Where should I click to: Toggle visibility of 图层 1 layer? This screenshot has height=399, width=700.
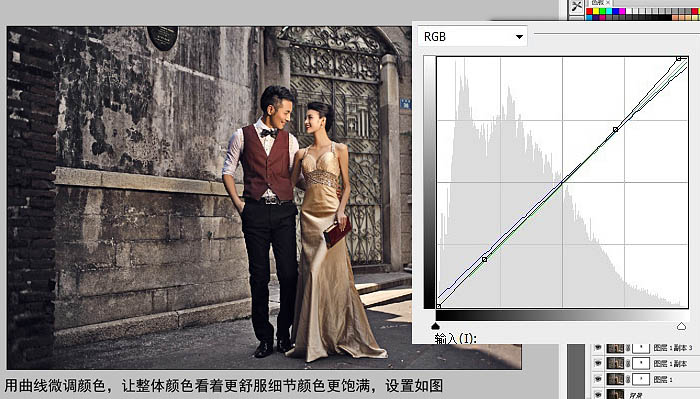tap(598, 379)
